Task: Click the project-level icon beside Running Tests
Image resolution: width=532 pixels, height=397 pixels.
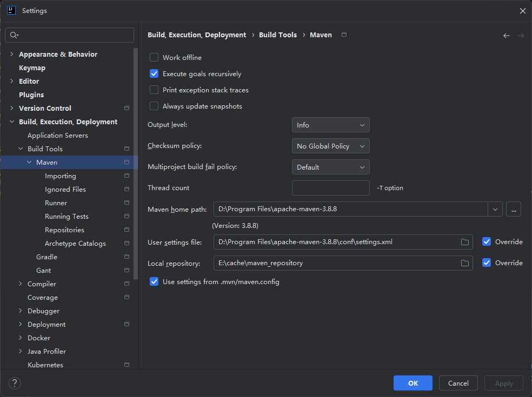Action: 127,216
